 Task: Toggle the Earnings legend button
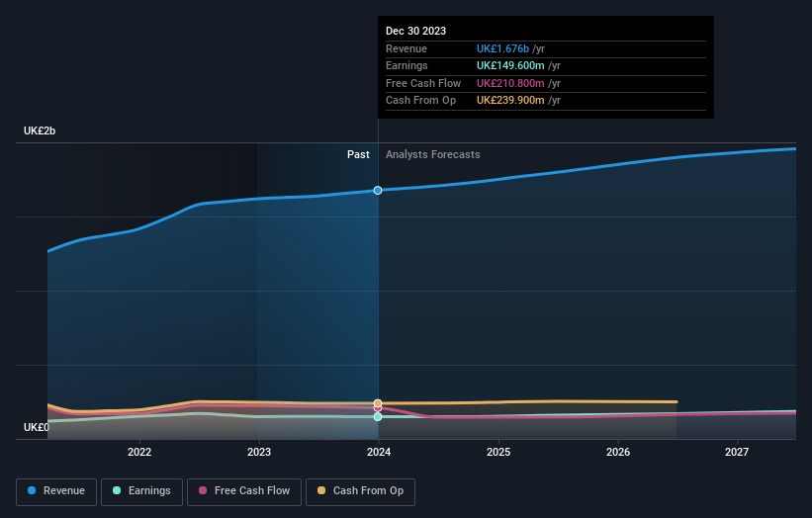[x=141, y=491]
